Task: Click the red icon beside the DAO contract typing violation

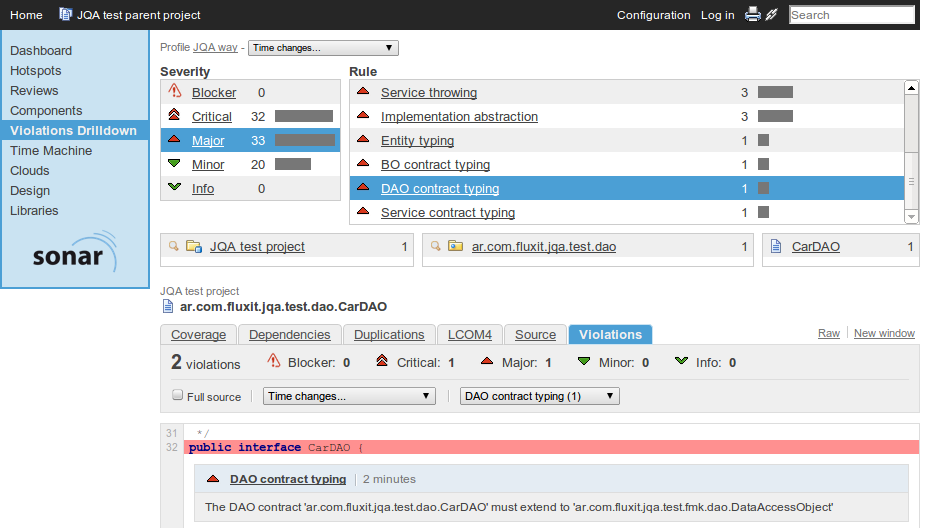Action: [213, 478]
